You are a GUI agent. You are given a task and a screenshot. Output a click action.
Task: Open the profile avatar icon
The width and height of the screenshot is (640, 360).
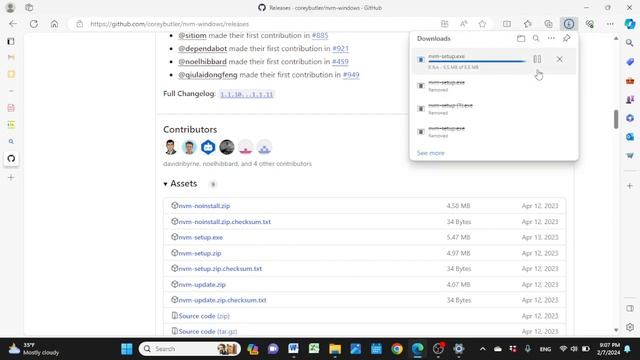coord(10,7)
